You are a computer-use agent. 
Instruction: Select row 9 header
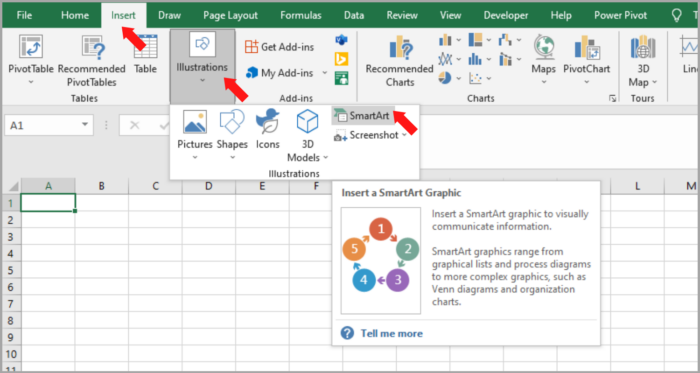point(12,337)
